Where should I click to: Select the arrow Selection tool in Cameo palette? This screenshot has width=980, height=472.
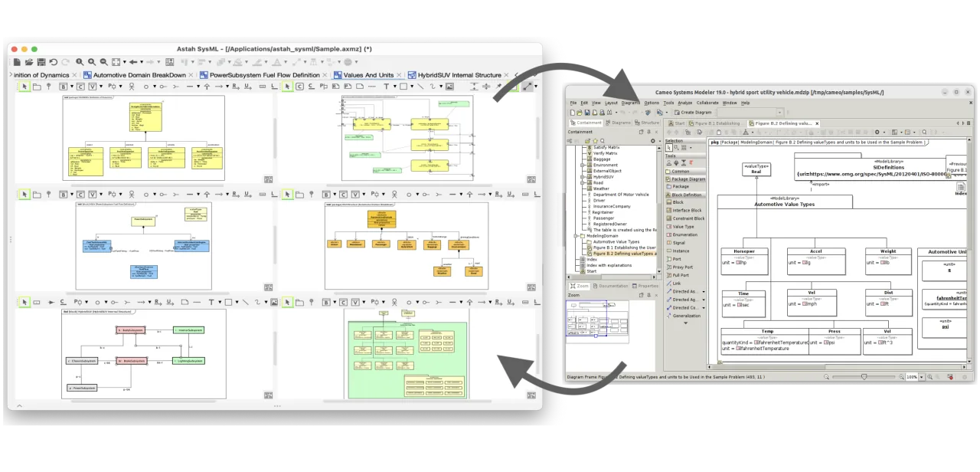point(668,147)
